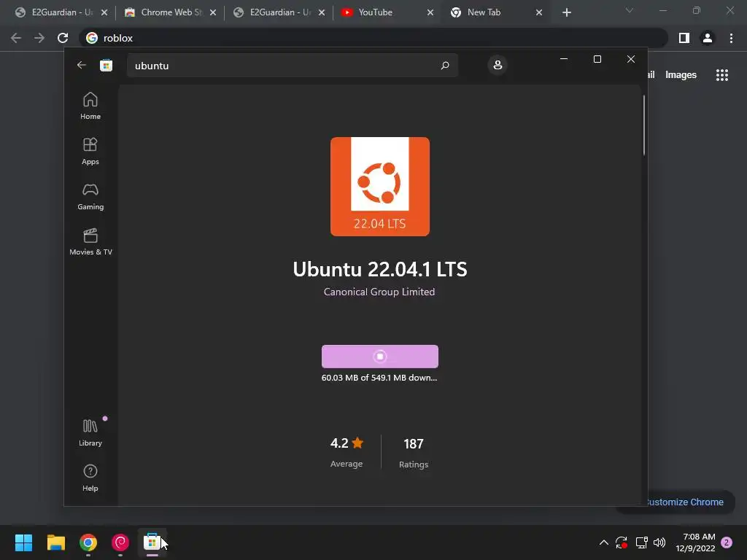Screen dimensions: 747x560
Task: Close the Chrome Web Store tab
Action: click(x=213, y=12)
